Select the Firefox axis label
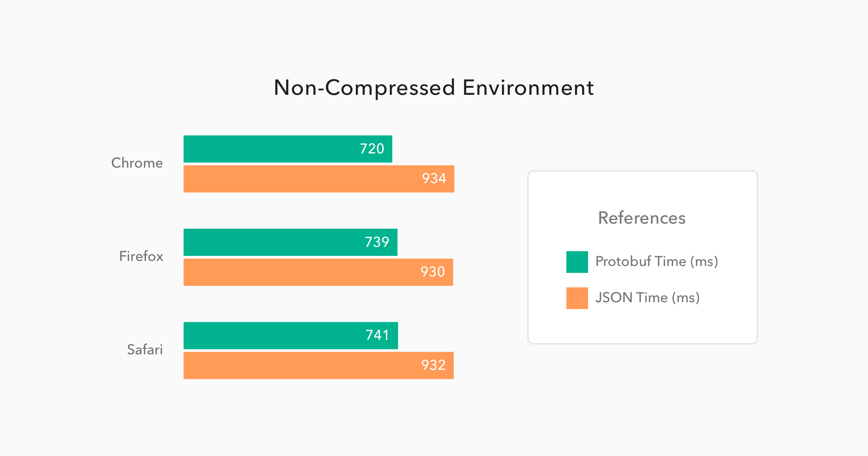The height and width of the screenshot is (456, 868). [141, 256]
